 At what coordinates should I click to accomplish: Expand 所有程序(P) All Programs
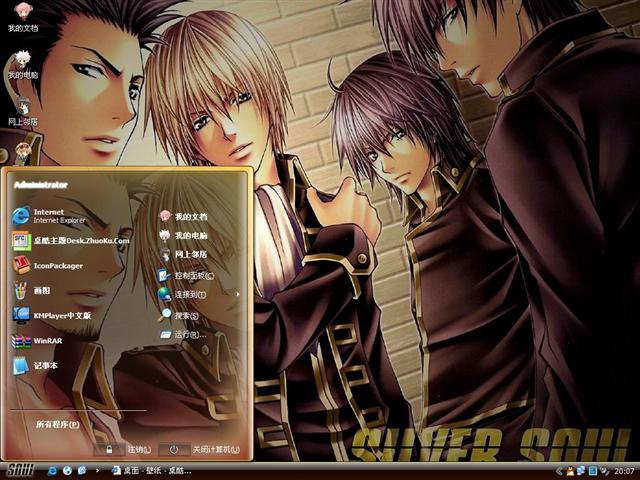[x=58, y=424]
